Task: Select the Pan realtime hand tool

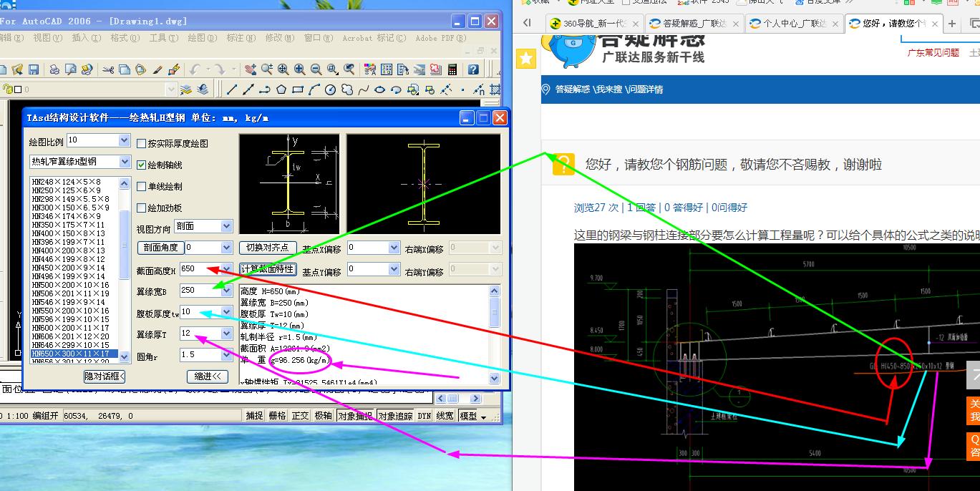Action: pyautogui.click(x=251, y=69)
